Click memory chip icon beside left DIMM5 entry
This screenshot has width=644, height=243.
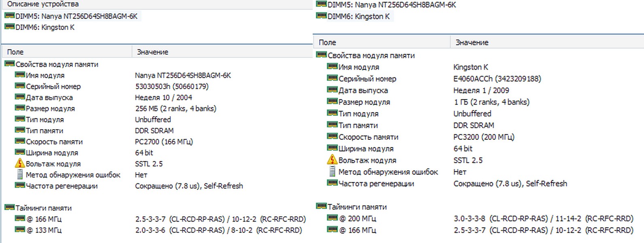tap(10, 15)
